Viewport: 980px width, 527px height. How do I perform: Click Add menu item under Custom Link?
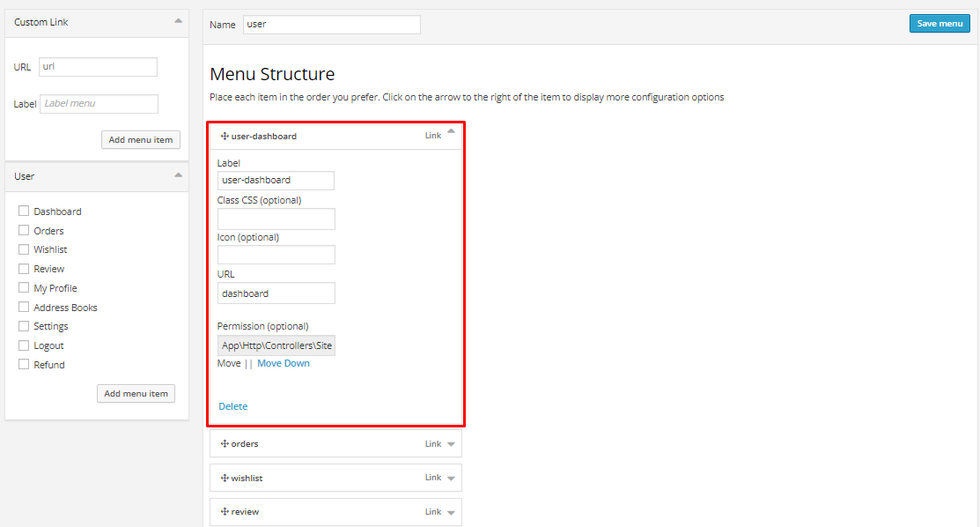coord(141,139)
